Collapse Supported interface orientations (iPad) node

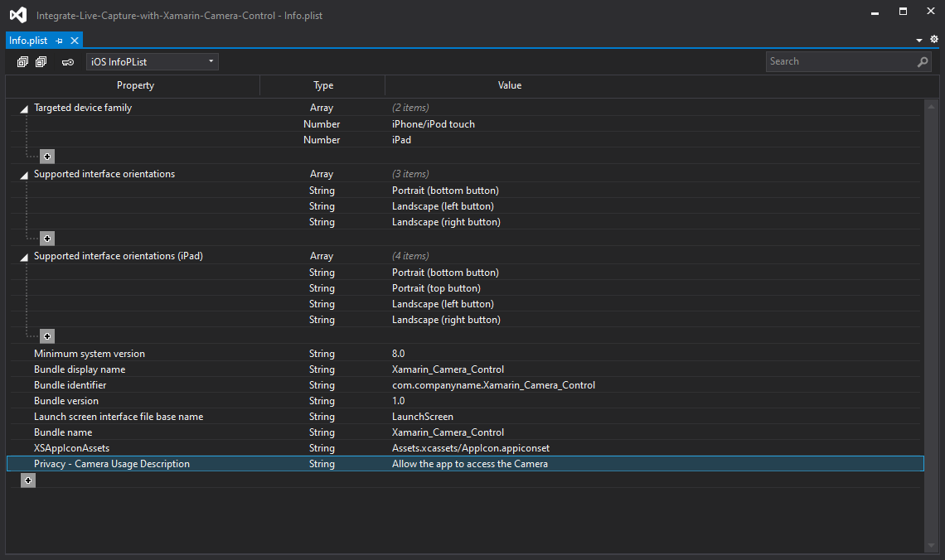pos(24,257)
